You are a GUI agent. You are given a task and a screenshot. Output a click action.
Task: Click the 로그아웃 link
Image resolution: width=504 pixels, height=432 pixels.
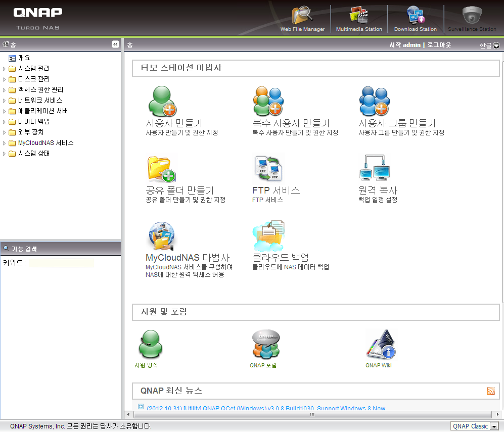pyautogui.click(x=439, y=45)
